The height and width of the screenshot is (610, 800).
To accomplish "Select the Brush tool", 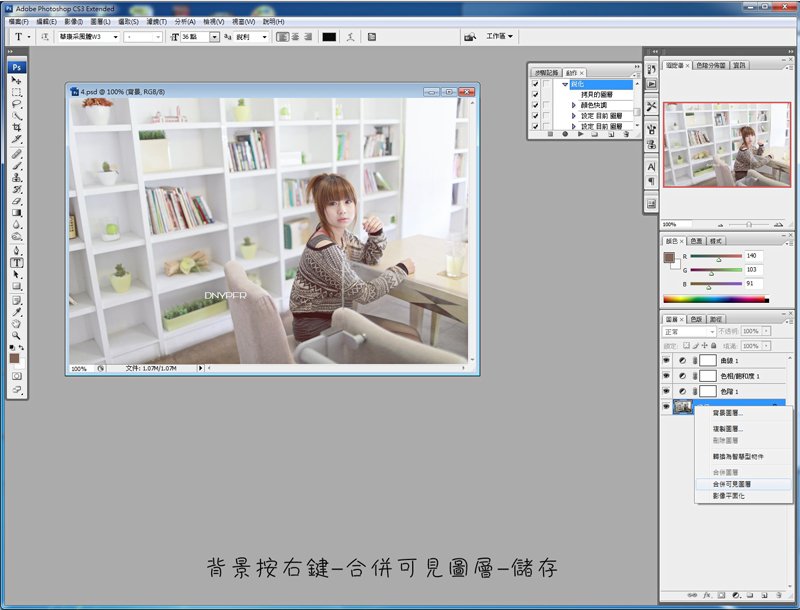I will pos(16,166).
